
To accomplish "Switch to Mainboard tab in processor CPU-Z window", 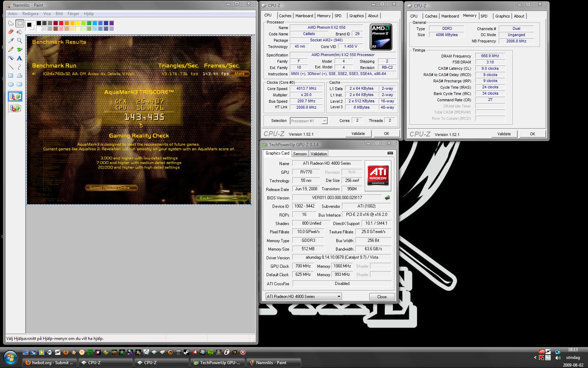I will click(x=304, y=16).
